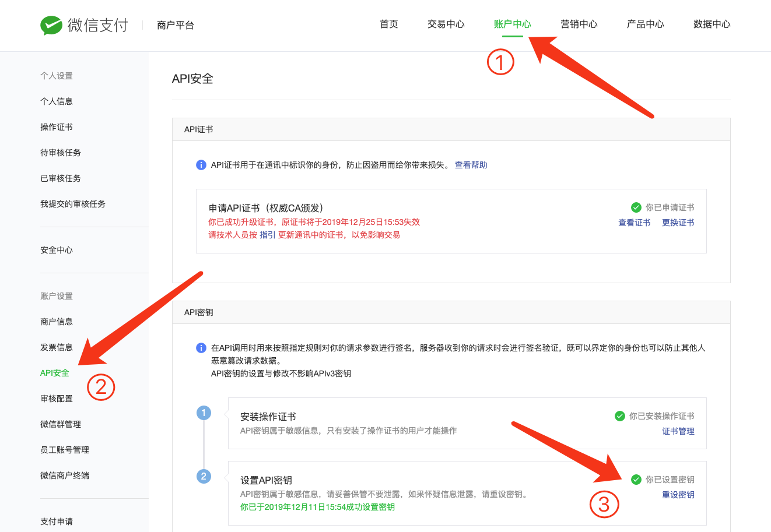Open the 首页 tab
The width and height of the screenshot is (771, 532).
(x=389, y=24)
